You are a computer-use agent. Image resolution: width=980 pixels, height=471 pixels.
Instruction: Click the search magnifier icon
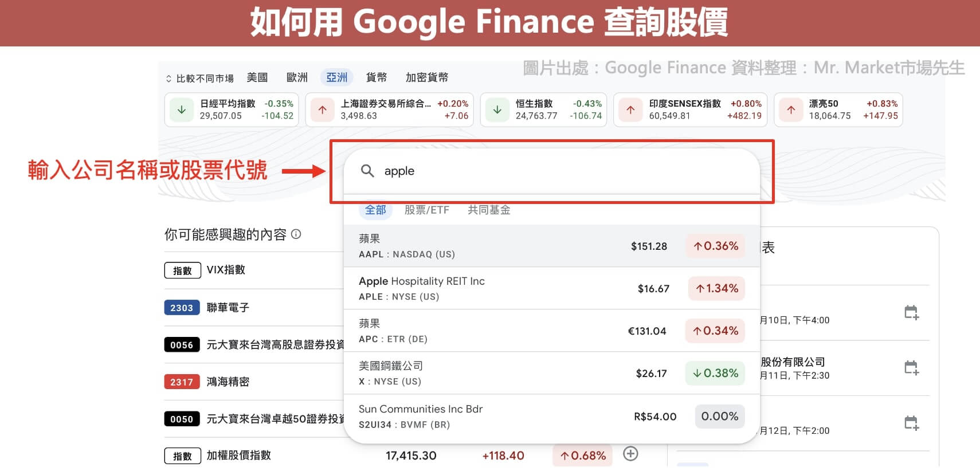point(367,171)
